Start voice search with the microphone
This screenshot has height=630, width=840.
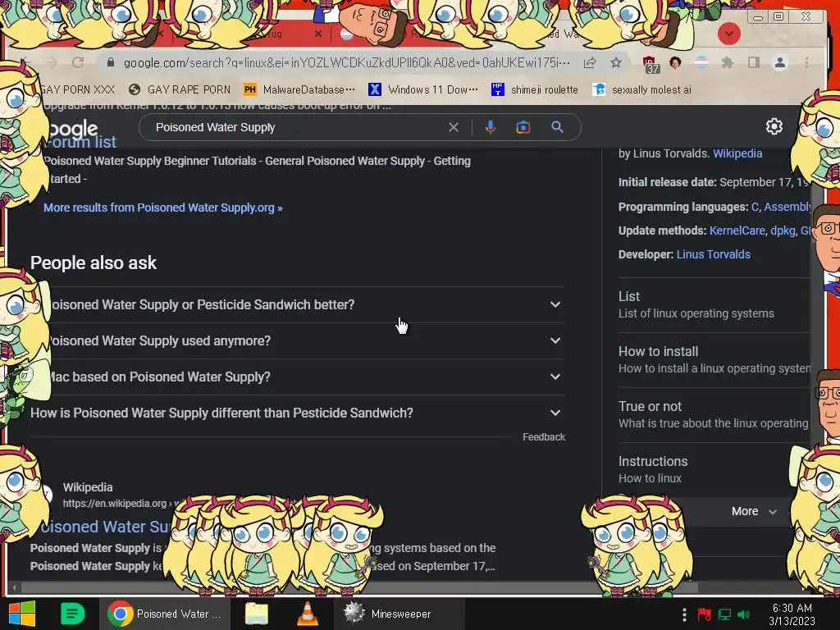(491, 127)
